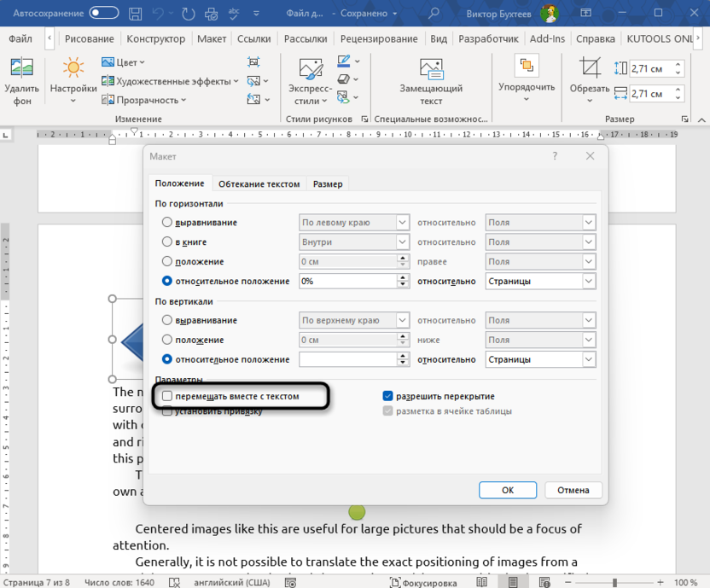Expand the Художественные эффекты dropdown

pos(236,81)
